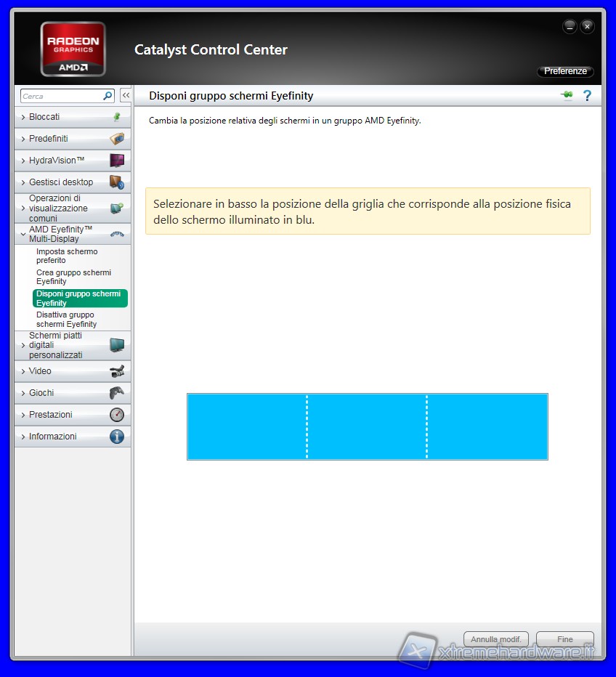Open help with the question mark icon
Image resolution: width=616 pixels, height=677 pixels.
pyautogui.click(x=588, y=96)
